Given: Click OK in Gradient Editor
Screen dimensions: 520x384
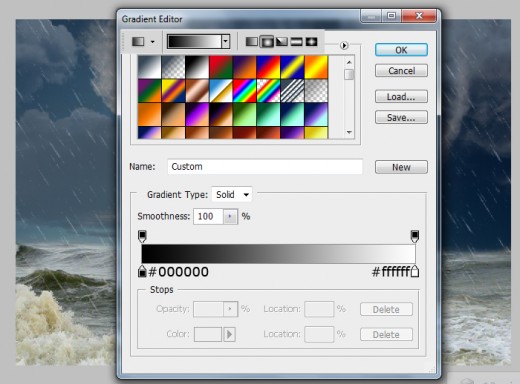Looking at the screenshot, I should click(x=401, y=50).
